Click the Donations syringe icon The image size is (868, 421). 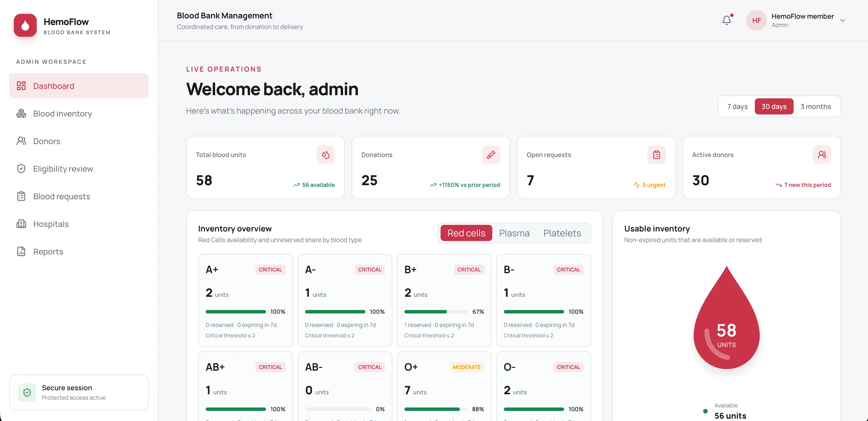coord(491,155)
